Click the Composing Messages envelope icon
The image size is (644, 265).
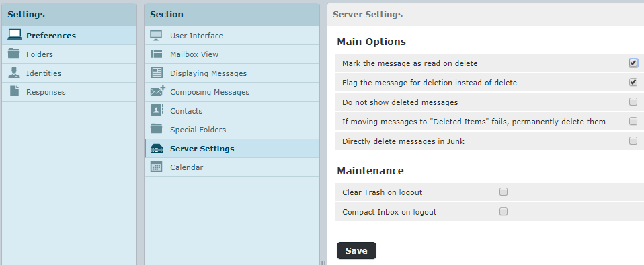pyautogui.click(x=158, y=91)
